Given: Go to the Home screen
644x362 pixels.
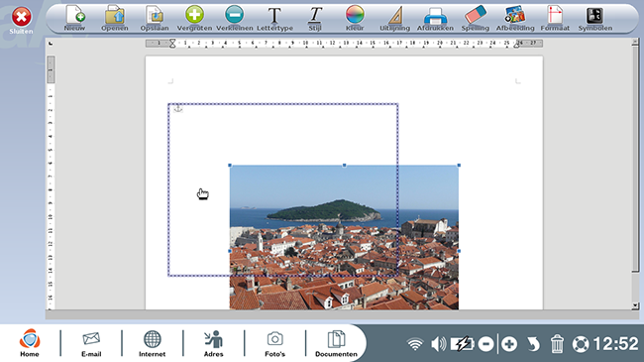Looking at the screenshot, I should (30, 343).
